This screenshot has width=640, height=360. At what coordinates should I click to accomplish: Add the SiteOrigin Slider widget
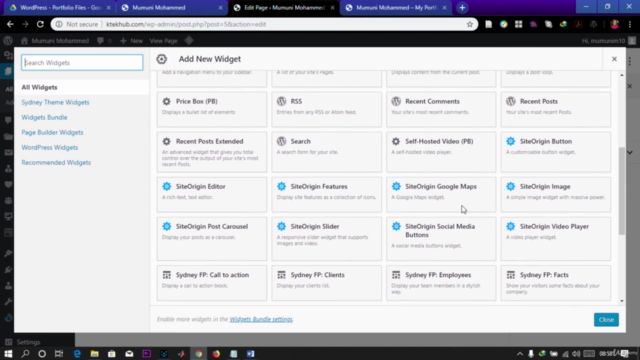tap(327, 239)
